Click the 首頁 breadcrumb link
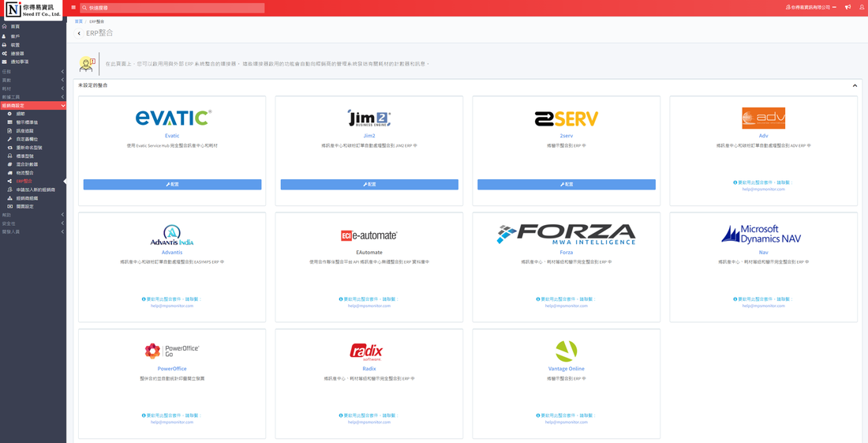868x443 pixels. [79, 21]
